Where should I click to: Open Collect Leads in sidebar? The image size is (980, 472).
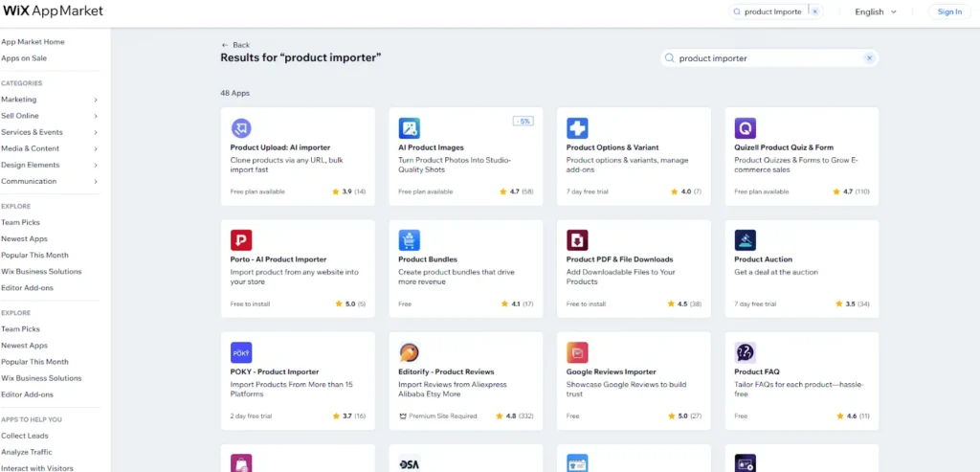24,436
